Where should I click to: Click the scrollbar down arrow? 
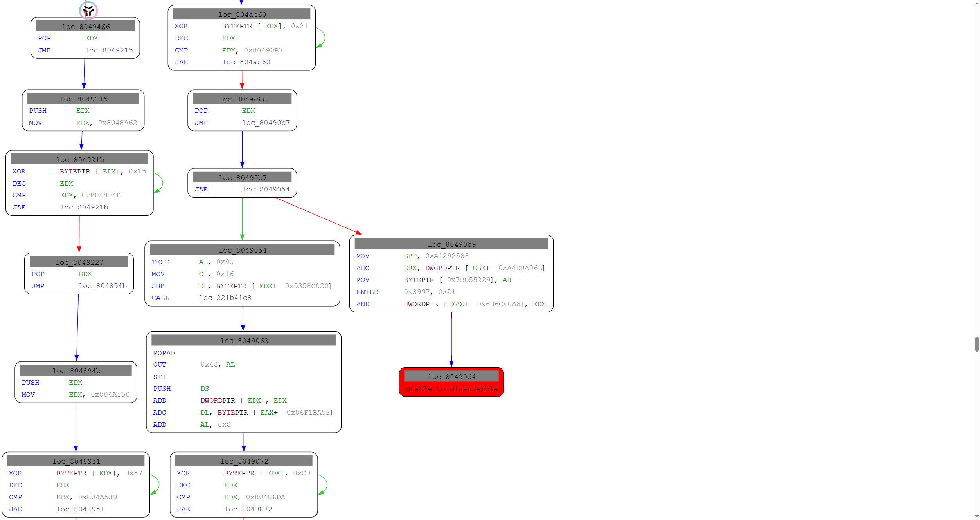(x=977, y=516)
